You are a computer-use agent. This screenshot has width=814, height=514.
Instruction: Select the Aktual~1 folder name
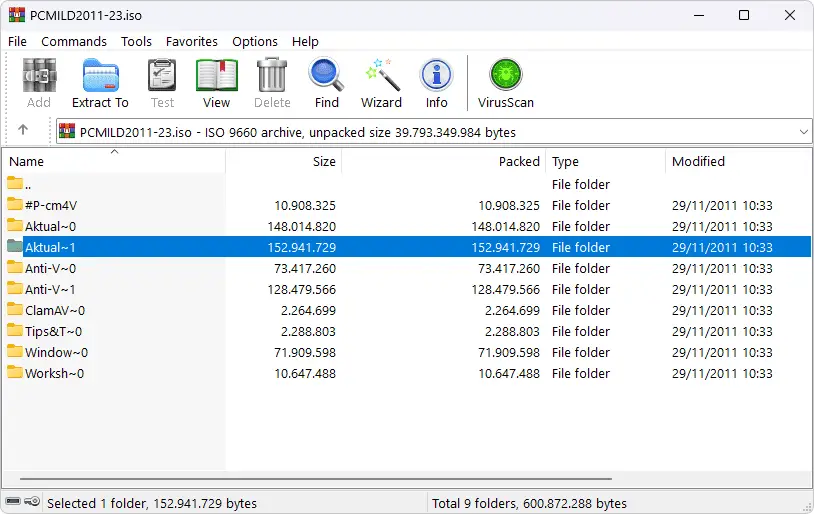coord(50,248)
